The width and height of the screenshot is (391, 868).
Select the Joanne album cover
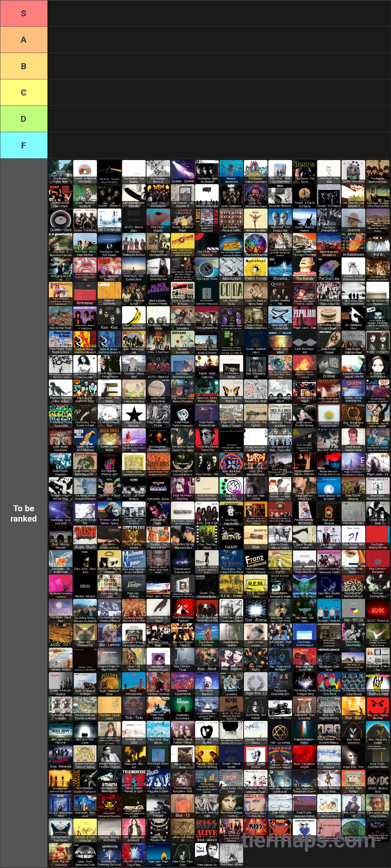[x=353, y=221]
